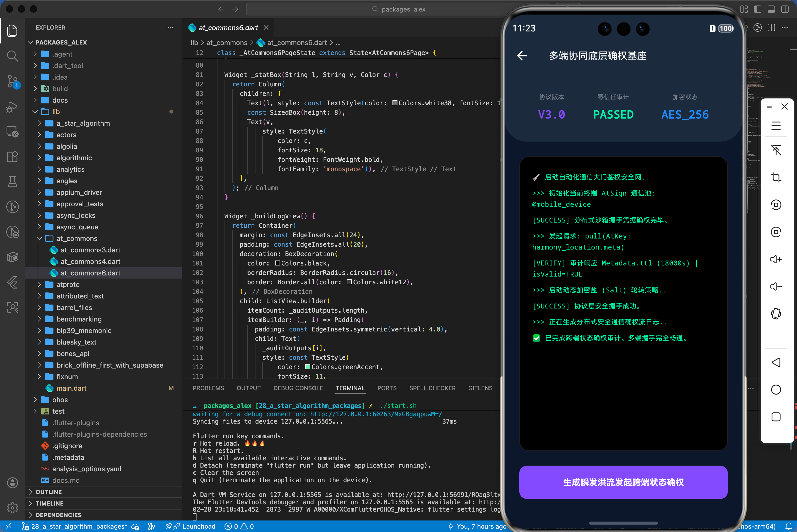Image resolution: width=797 pixels, height=532 pixels.
Task: Open the Extensions view icon
Action: click(13, 157)
